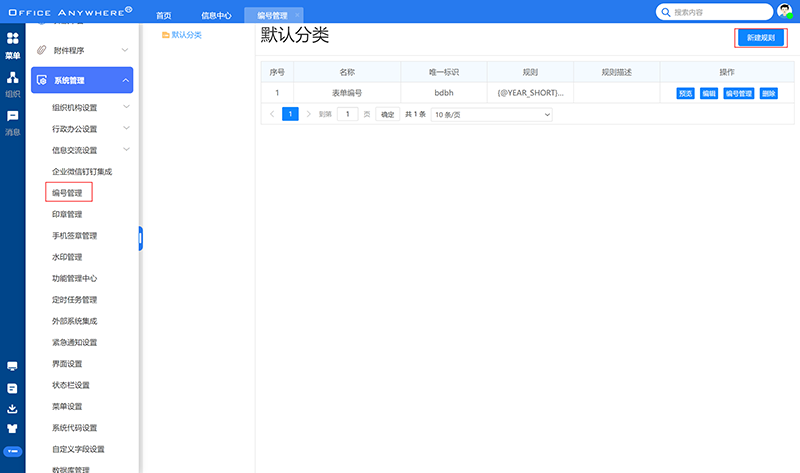800x473 pixels.
Task: Open 企业微信钉钉集成 menu item
Action: [82, 171]
